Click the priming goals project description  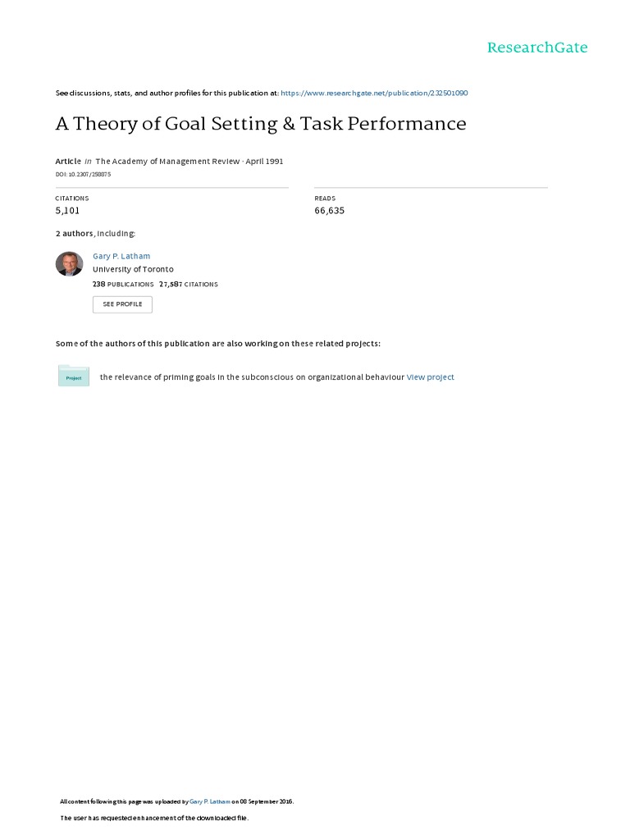tap(252, 377)
